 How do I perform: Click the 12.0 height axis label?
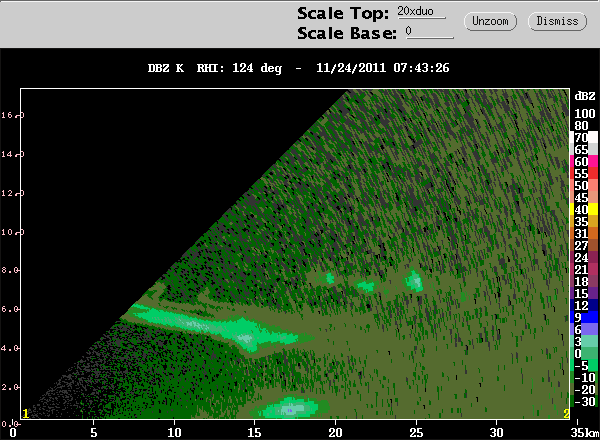(x=13, y=193)
